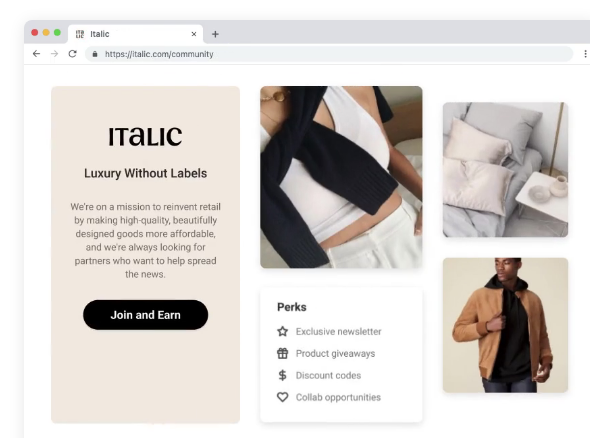Open a new tab with plus icon
Viewport: 590px width, 438px height.
215,34
